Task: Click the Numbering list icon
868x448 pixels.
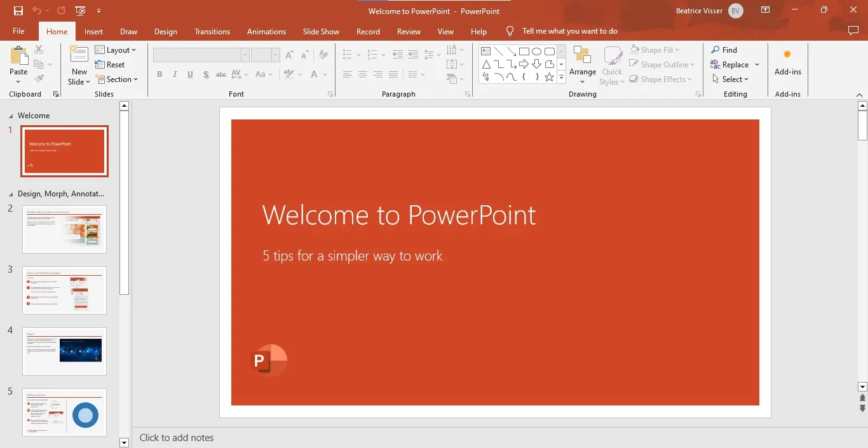Action: pos(372,55)
